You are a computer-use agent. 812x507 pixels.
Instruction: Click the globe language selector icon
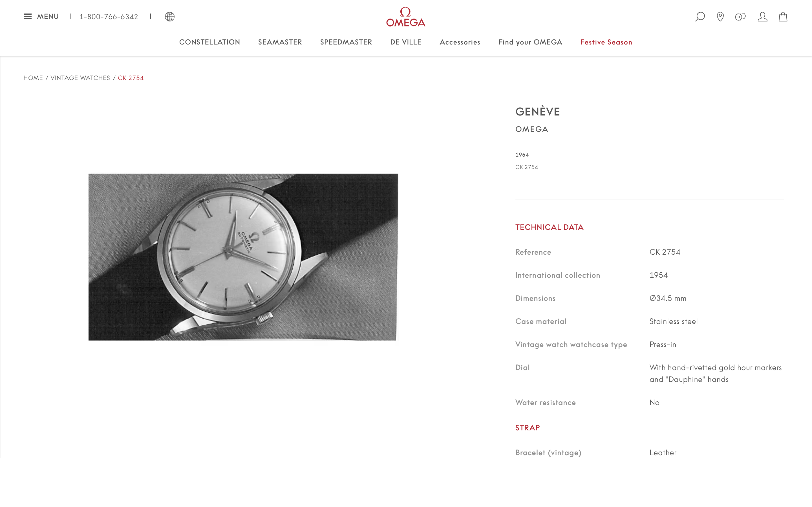(170, 16)
